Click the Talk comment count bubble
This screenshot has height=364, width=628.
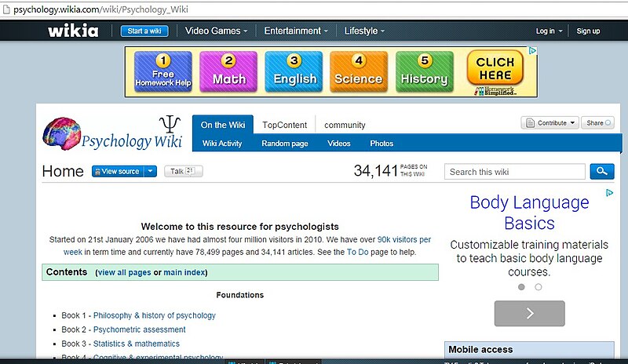(190, 170)
